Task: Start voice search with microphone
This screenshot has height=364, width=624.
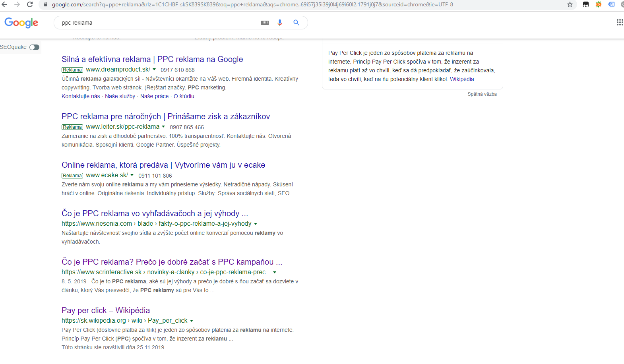Action: pyautogui.click(x=280, y=23)
